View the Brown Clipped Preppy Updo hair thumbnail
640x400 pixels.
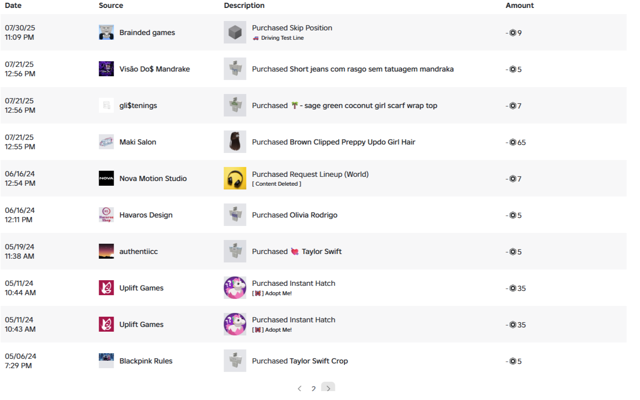click(235, 142)
